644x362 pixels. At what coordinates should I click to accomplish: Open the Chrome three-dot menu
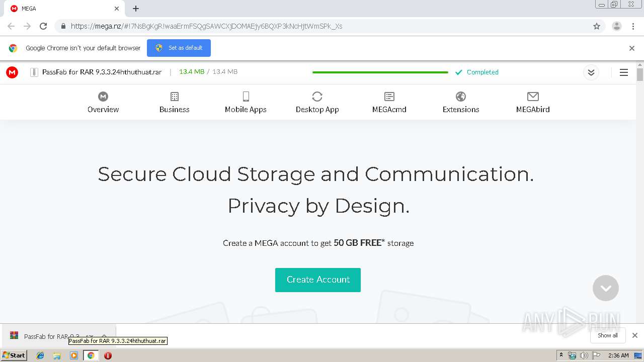[x=633, y=26]
